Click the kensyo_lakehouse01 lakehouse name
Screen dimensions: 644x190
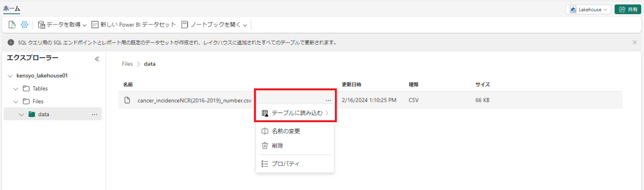(42, 76)
